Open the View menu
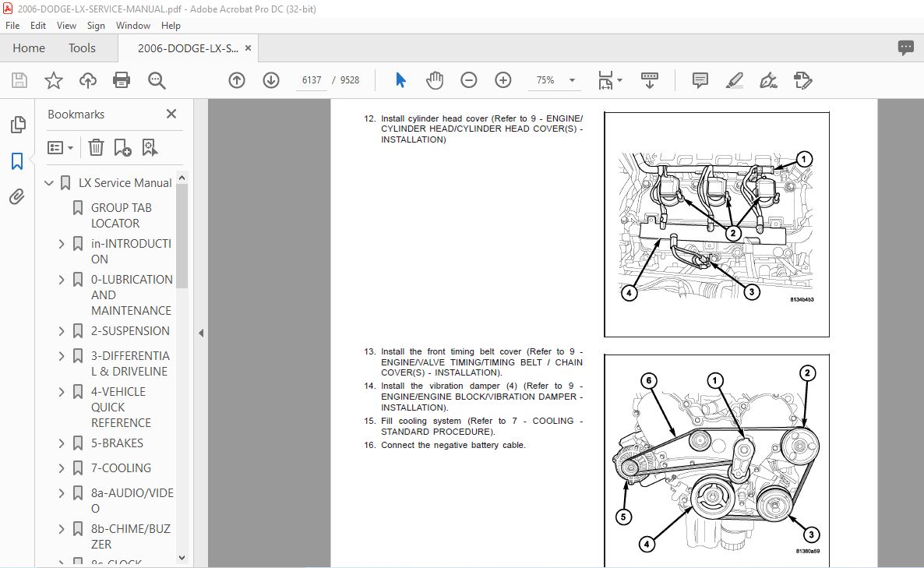This screenshot has height=568, width=924. tap(66, 26)
